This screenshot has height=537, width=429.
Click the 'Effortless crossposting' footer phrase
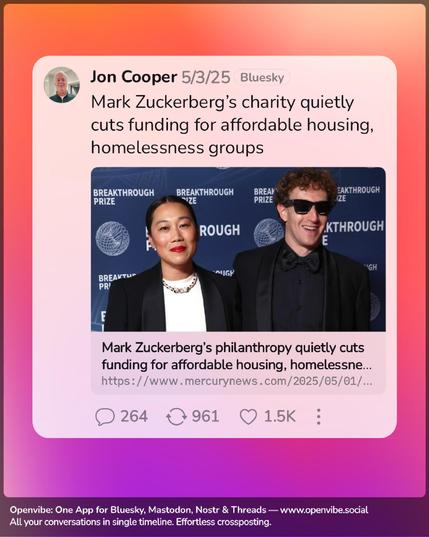224,522
